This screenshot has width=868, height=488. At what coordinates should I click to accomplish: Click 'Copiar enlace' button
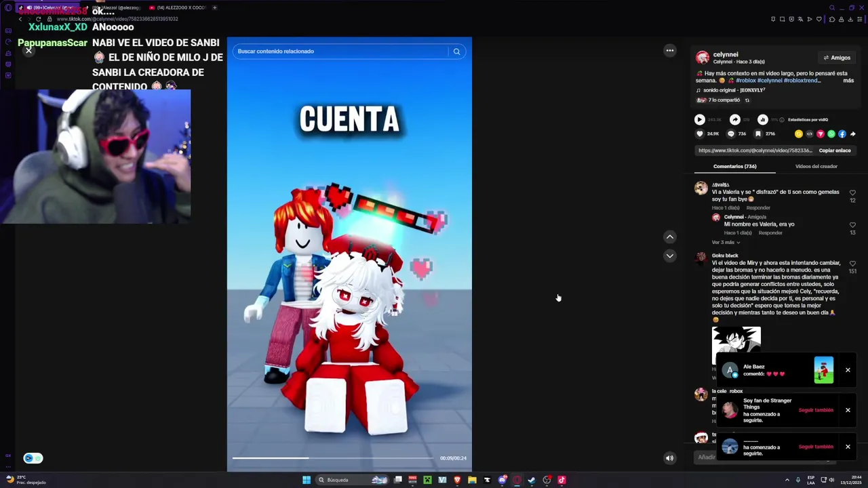(834, 150)
